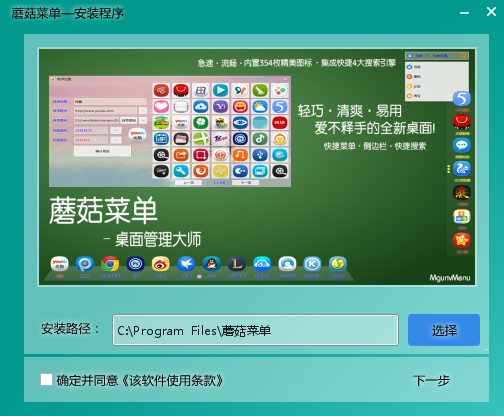Focus the install path input field
The width and height of the screenshot is (504, 416).
(255, 330)
